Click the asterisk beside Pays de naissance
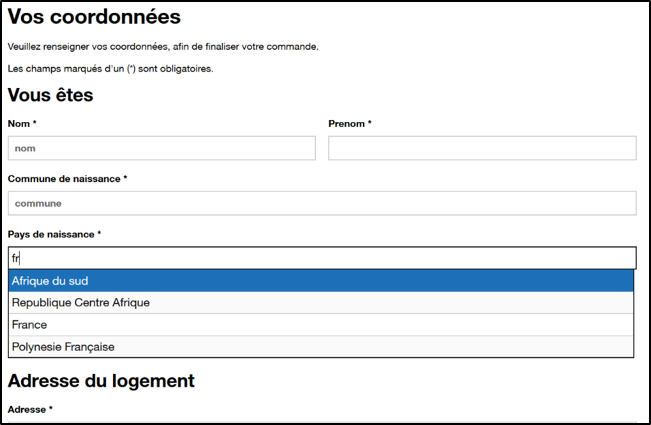The width and height of the screenshot is (651, 425). 99,234
